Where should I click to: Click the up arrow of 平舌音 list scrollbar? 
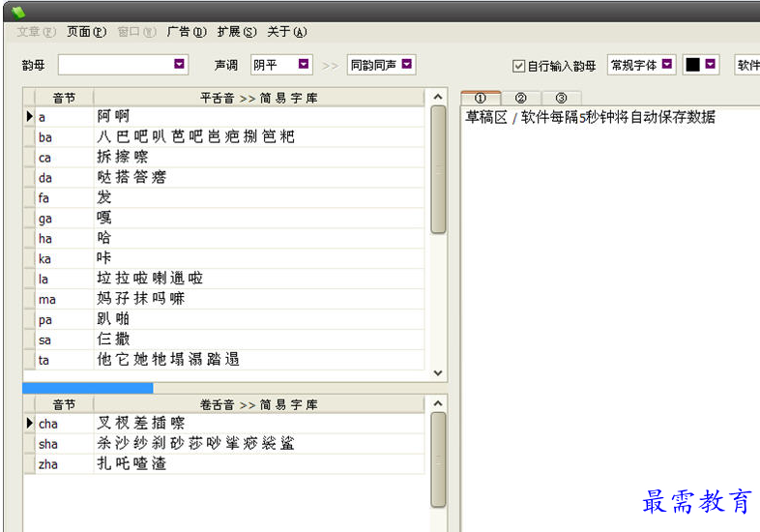(x=438, y=97)
